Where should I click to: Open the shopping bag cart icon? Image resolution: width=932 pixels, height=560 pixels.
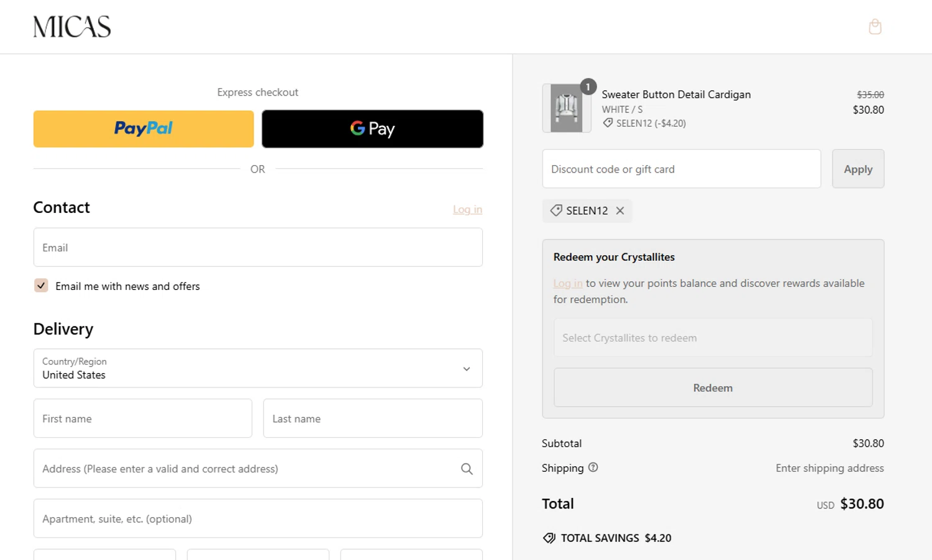pos(875,27)
